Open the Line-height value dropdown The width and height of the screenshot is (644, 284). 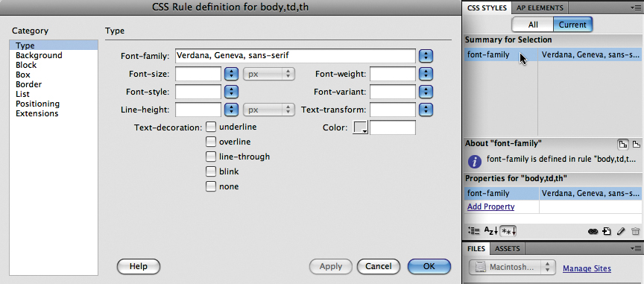coord(232,110)
